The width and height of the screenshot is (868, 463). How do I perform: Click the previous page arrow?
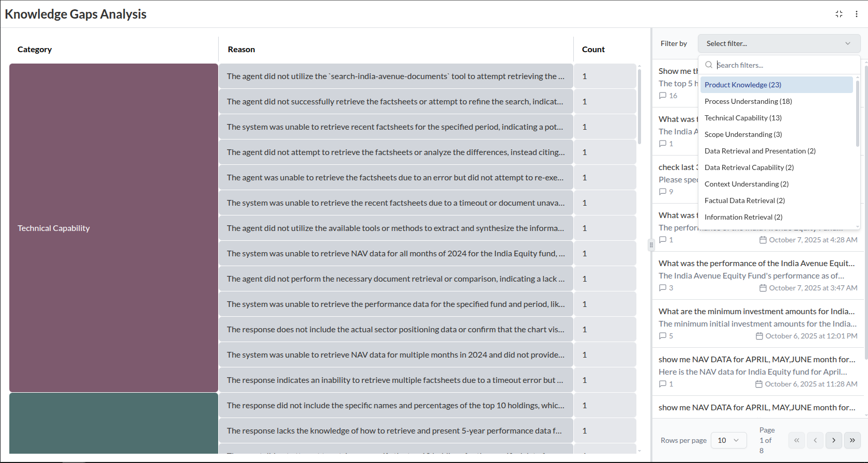tap(815, 440)
